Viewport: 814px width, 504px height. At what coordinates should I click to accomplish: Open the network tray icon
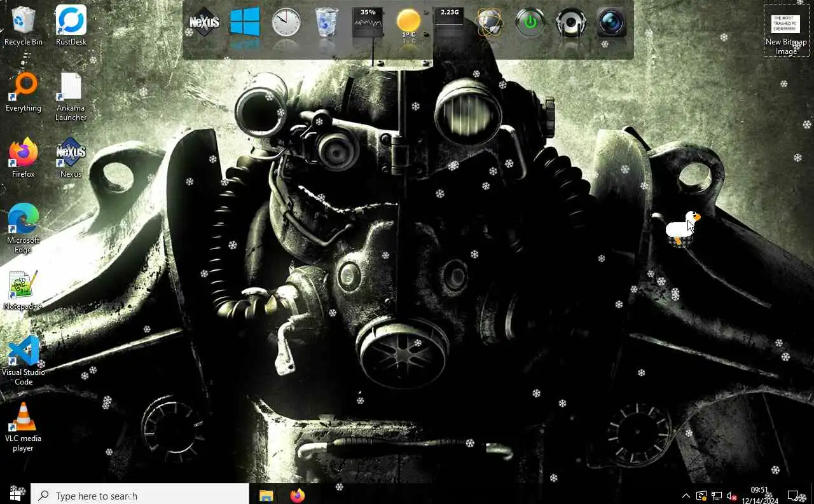(x=717, y=496)
